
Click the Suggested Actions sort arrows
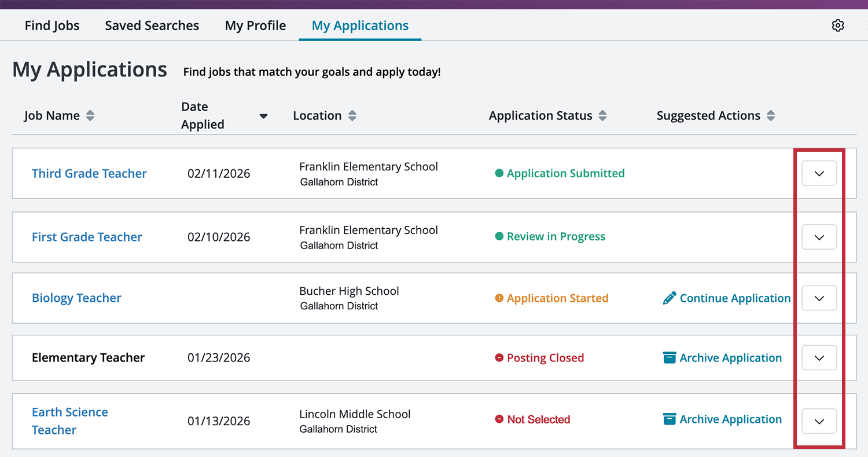pos(771,115)
